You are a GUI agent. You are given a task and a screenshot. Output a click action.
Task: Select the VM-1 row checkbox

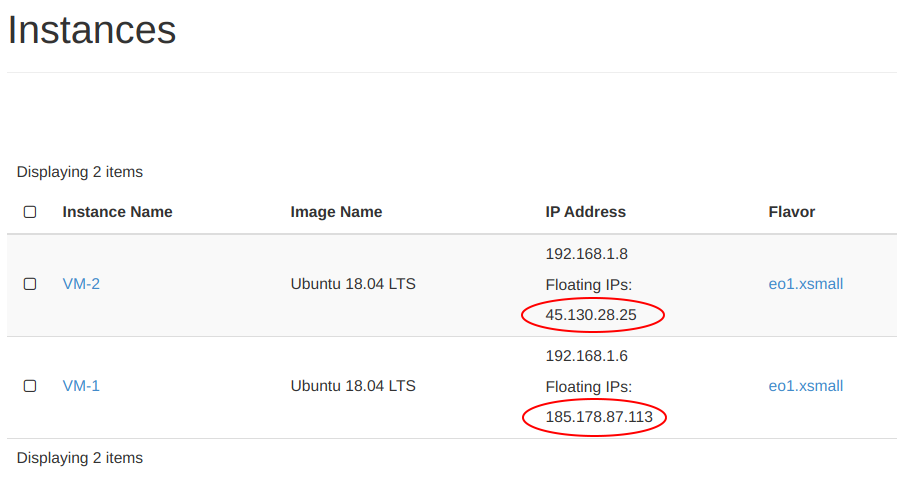[30, 386]
